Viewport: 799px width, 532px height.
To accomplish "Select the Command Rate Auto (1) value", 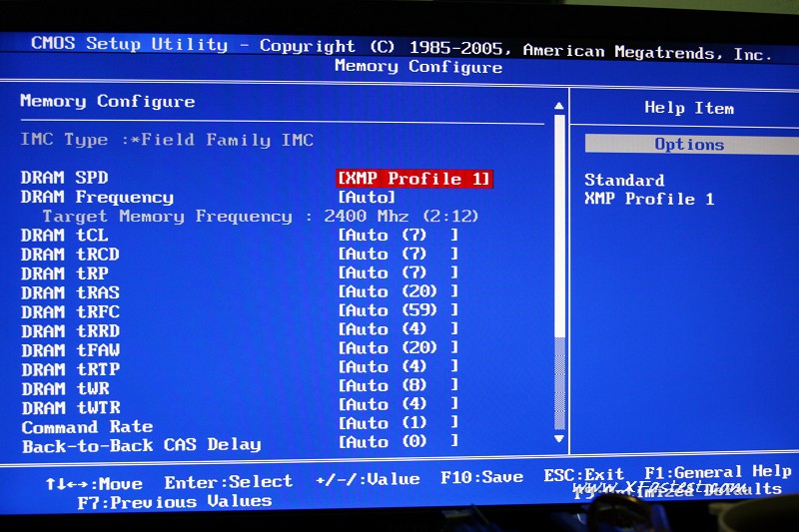I will click(398, 423).
